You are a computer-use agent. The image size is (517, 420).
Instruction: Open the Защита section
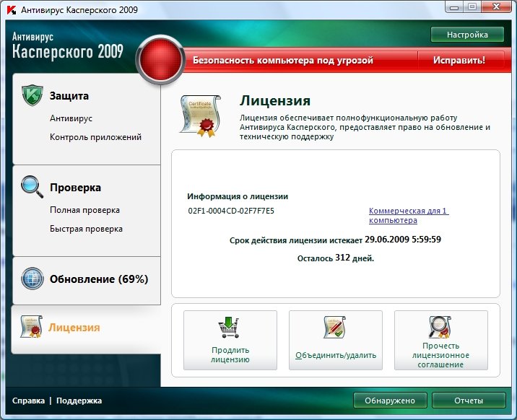(69, 96)
